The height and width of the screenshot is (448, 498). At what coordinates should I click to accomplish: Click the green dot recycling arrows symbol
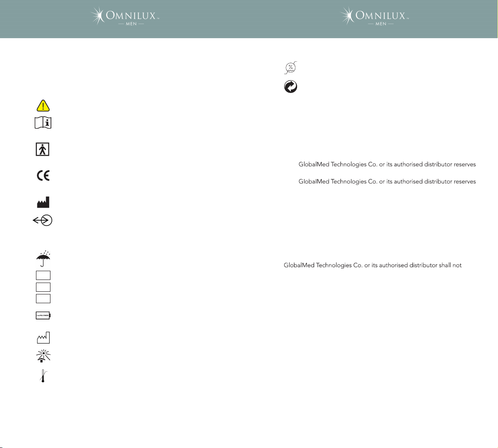[290, 87]
